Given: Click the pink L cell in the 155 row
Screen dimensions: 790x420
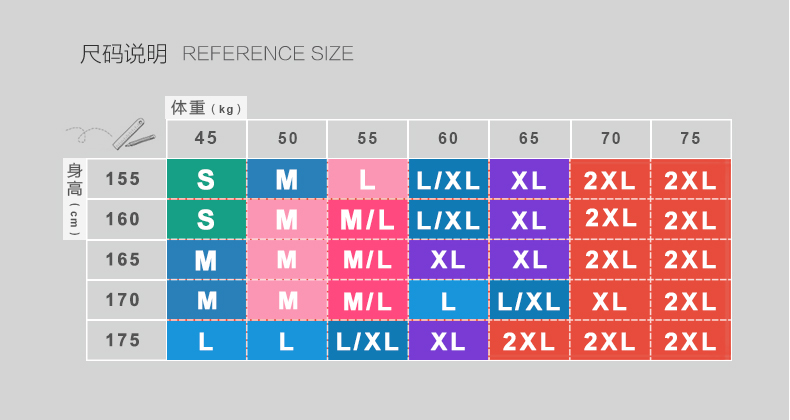Looking at the screenshot, I should pos(368,179).
